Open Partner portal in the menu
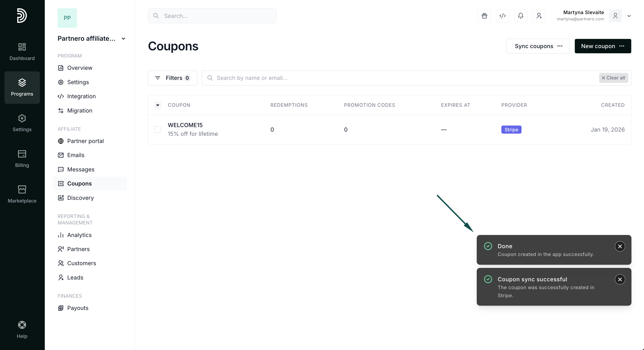The width and height of the screenshot is (644, 350). (85, 141)
